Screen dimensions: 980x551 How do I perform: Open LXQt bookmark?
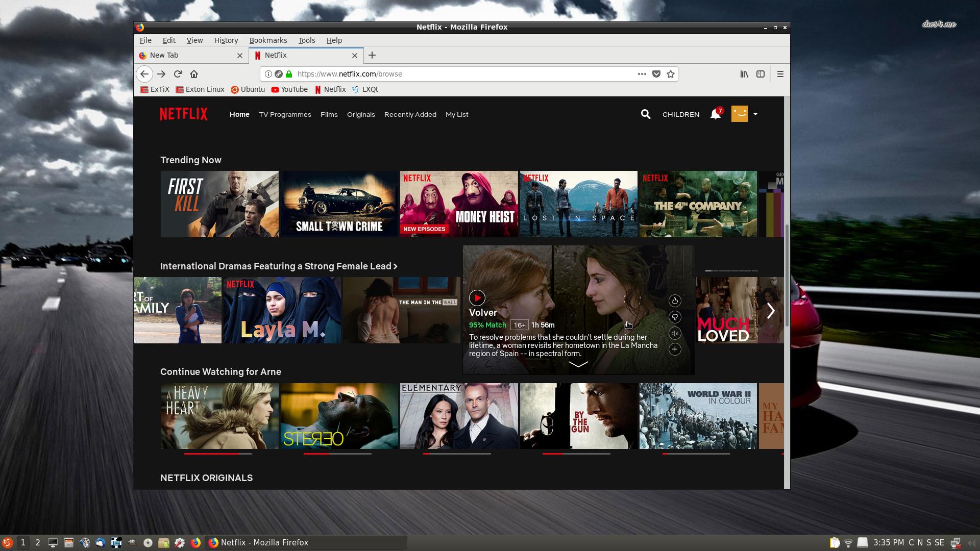[x=365, y=89]
